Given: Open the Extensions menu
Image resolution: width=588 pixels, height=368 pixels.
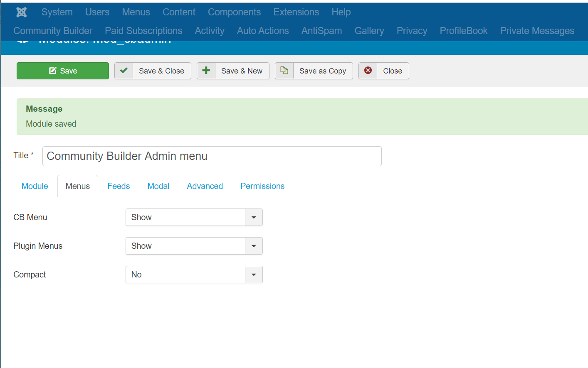Looking at the screenshot, I should pos(296,12).
